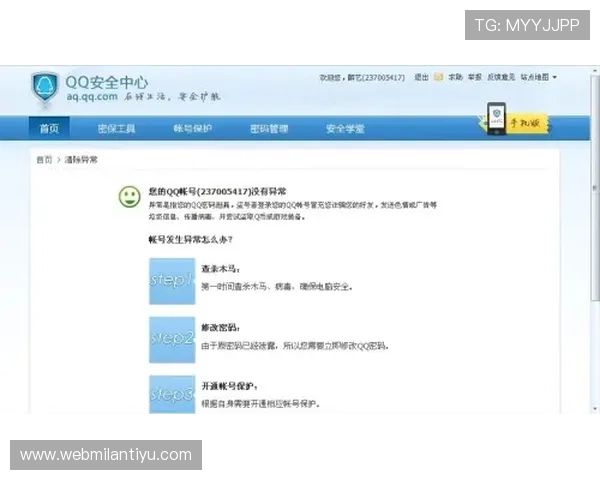Click the no-abnormality status headline text

tap(217, 191)
